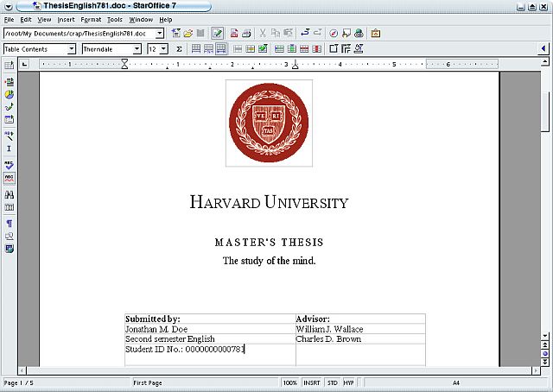
Task: Click the Optimize table icon with checkmark
Action: coord(263,49)
